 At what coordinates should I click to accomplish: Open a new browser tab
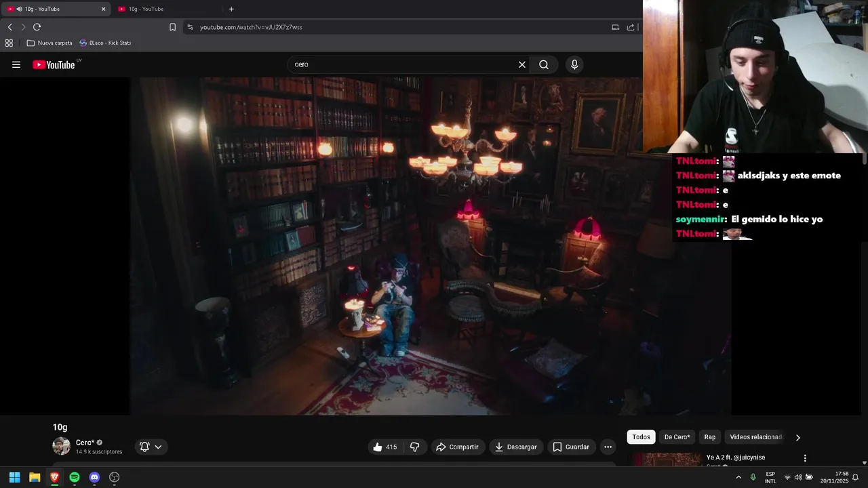(x=231, y=9)
